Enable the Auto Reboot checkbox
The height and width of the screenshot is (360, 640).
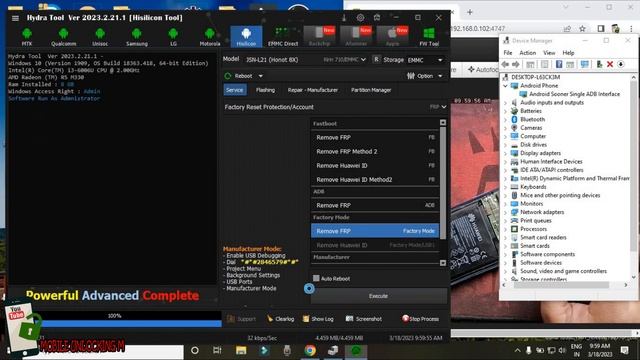[316, 278]
